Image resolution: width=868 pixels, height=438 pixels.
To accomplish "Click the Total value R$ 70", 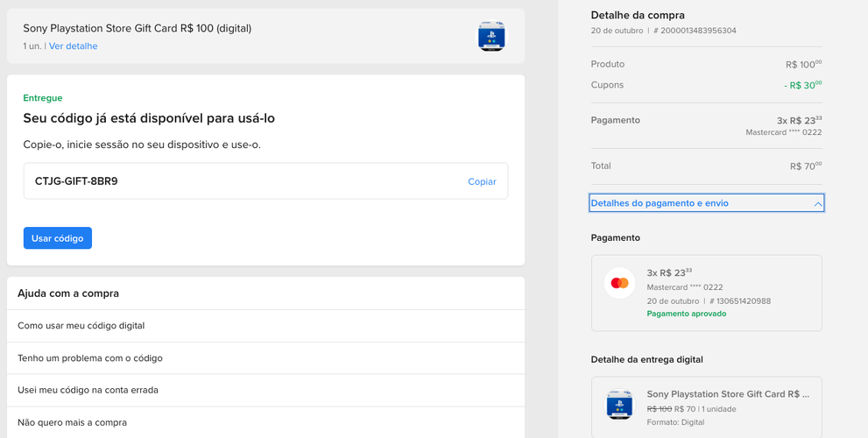I will point(806,166).
